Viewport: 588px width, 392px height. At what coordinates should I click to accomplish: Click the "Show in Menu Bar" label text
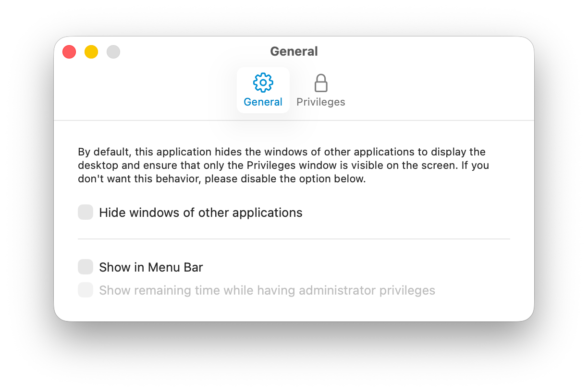coord(151,267)
